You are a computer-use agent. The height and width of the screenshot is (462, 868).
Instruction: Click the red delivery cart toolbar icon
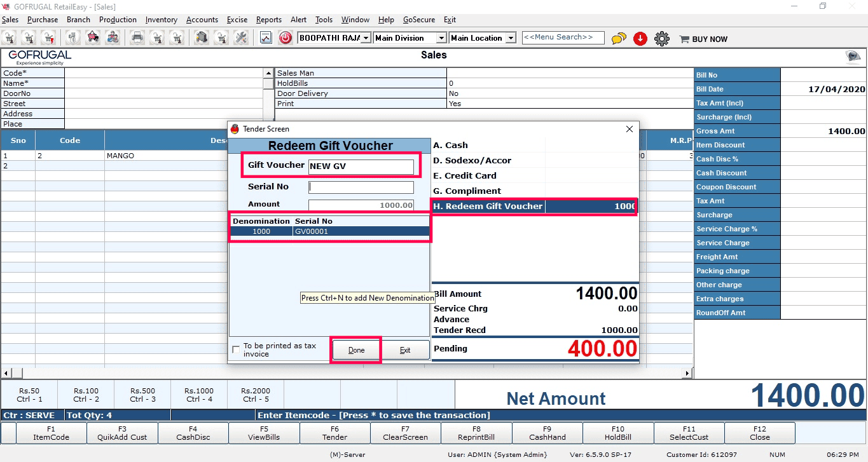(x=93, y=37)
